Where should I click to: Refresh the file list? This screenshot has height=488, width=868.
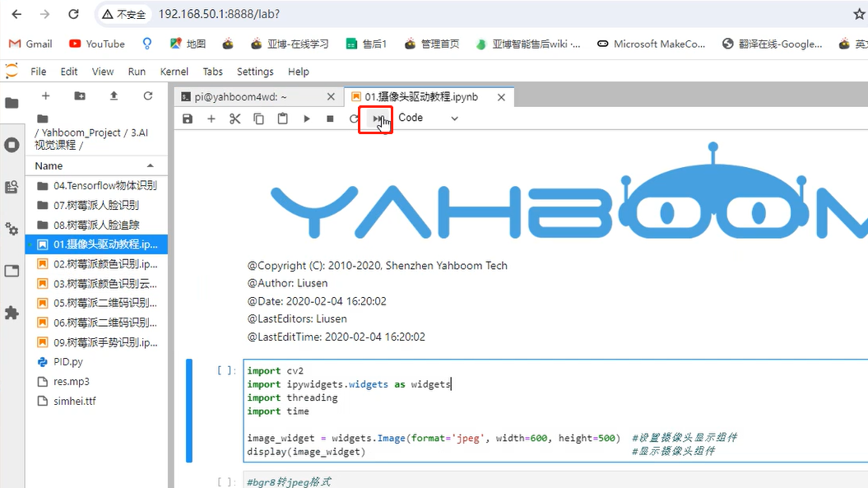(148, 95)
